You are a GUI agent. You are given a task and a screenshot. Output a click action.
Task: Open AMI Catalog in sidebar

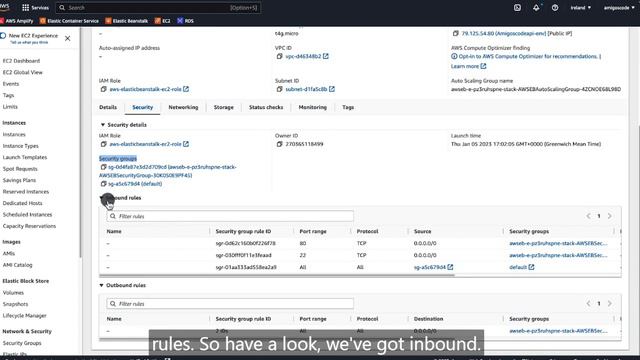point(18,265)
